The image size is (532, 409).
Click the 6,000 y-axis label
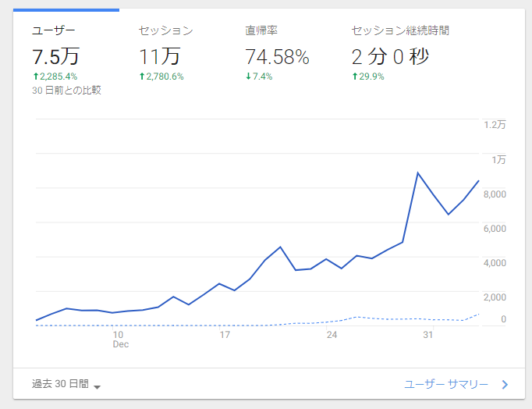click(x=495, y=229)
